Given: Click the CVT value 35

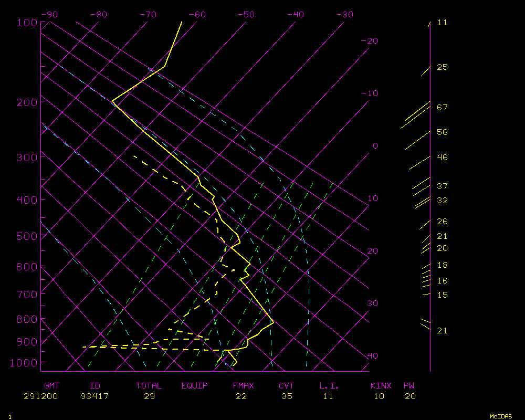Looking at the screenshot, I should coord(287,396).
